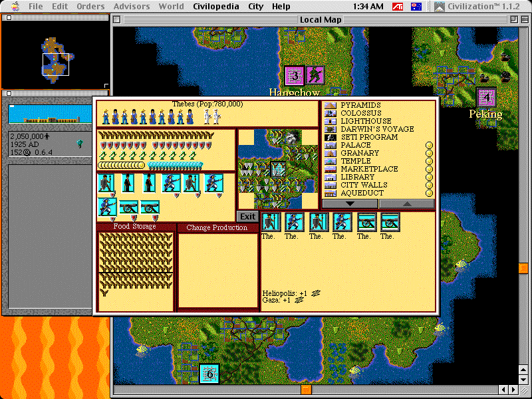Click the Lighthouse wonder icon
532x399 pixels.
(x=330, y=121)
